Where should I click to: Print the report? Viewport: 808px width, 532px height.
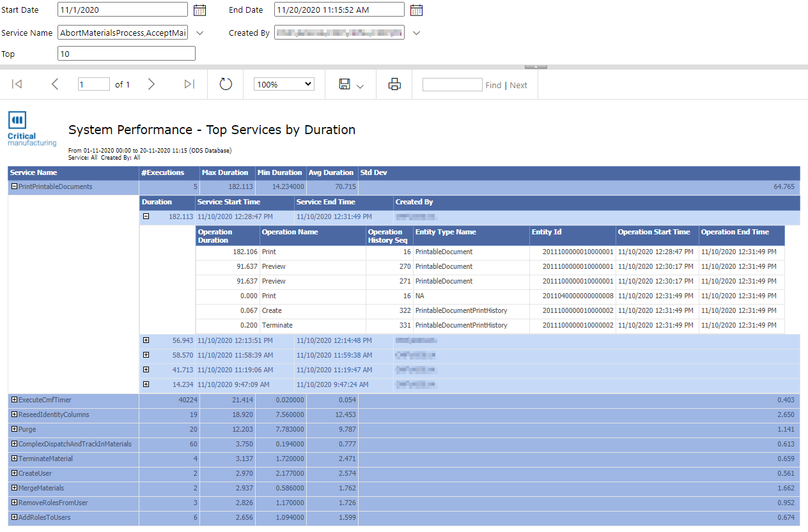(394, 84)
